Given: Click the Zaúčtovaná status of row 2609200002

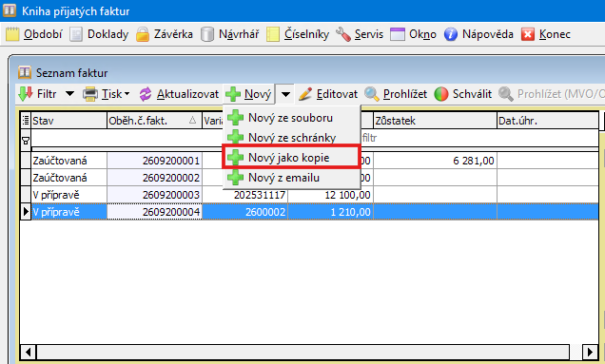Looking at the screenshot, I should point(60,178).
